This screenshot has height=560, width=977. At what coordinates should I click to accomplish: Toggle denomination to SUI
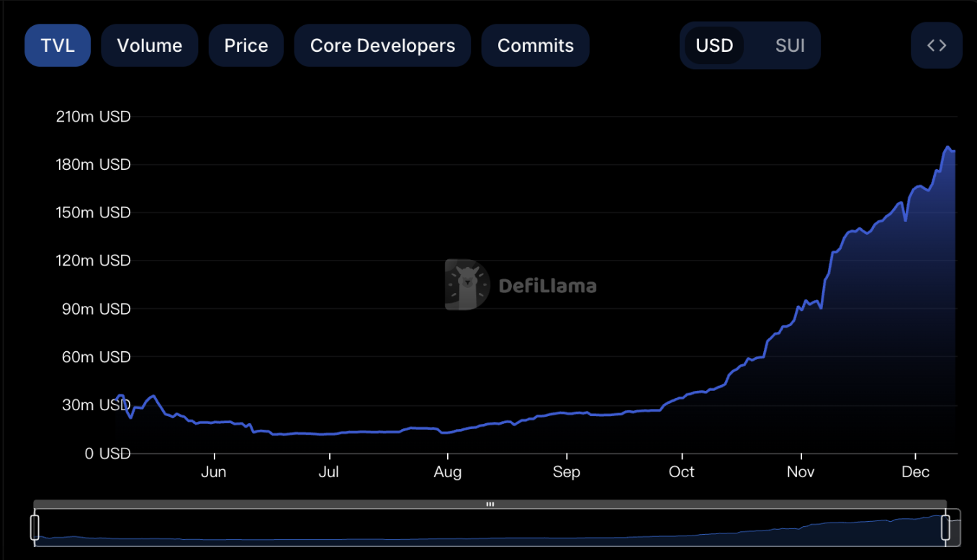[x=790, y=45]
